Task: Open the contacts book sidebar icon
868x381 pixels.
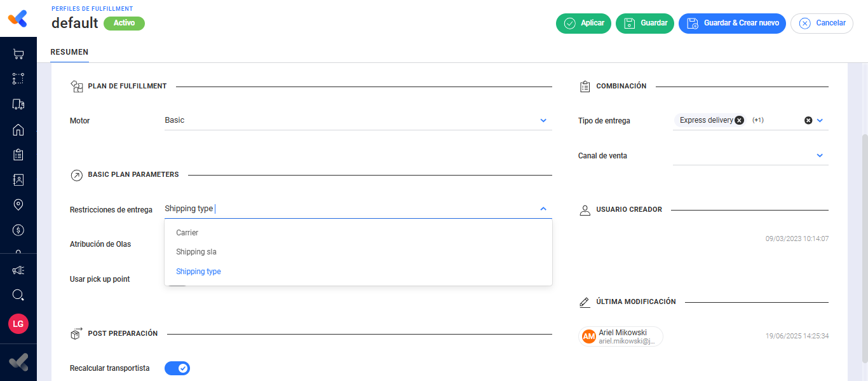Action: pos(18,180)
